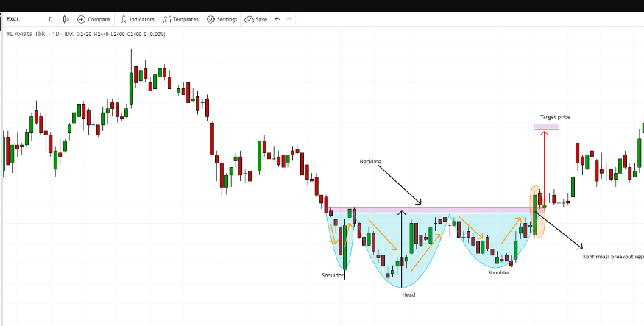Open the D timeframe interval selector

click(50, 19)
